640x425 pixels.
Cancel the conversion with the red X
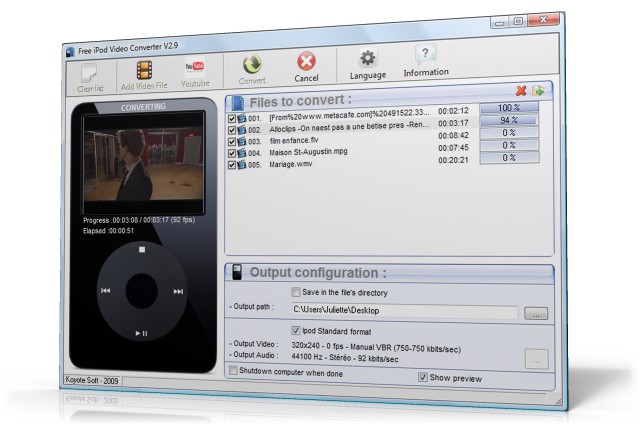click(306, 61)
